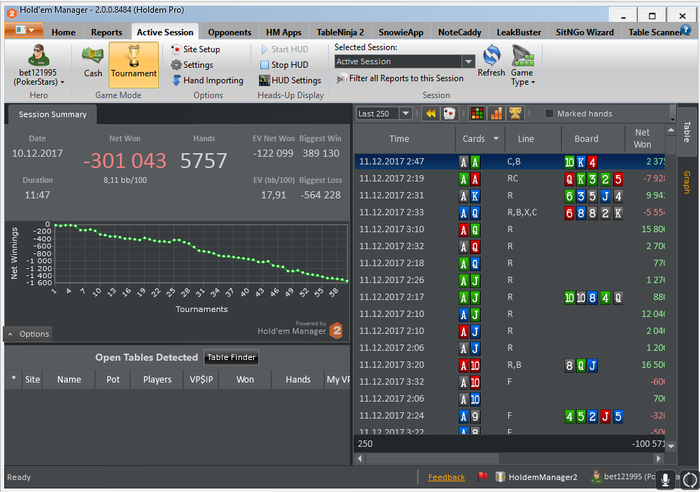Click the hands list scroll-up arrow
The image size is (700, 492).
(671, 130)
